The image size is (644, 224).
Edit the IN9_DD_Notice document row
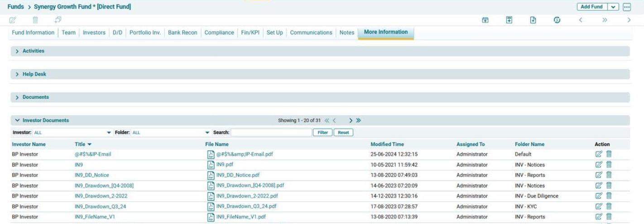(x=599, y=175)
